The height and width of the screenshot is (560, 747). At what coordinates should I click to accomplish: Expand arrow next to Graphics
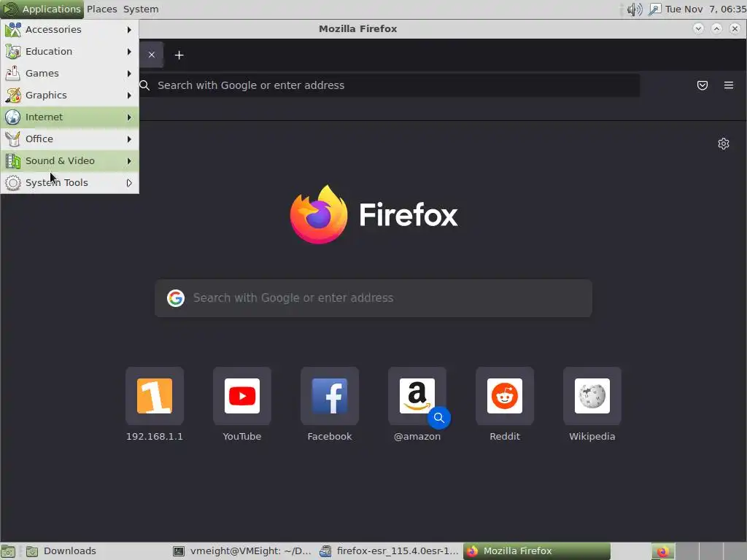[129, 96]
